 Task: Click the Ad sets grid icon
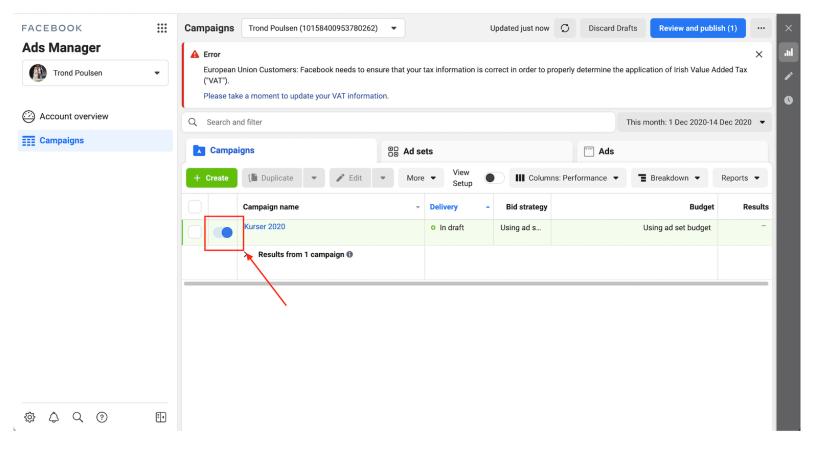coord(393,151)
